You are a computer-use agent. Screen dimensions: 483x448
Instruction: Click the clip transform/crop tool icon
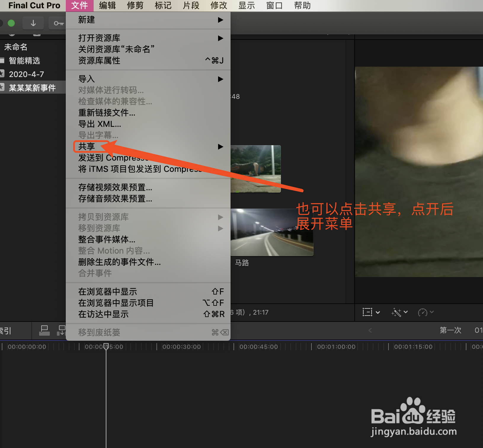tap(367, 312)
